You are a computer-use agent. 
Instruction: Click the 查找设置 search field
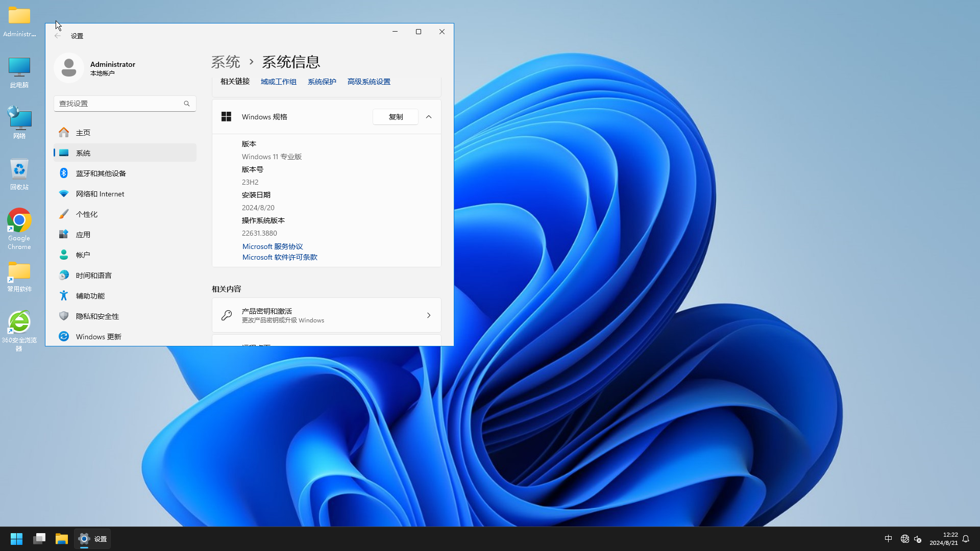(x=125, y=104)
